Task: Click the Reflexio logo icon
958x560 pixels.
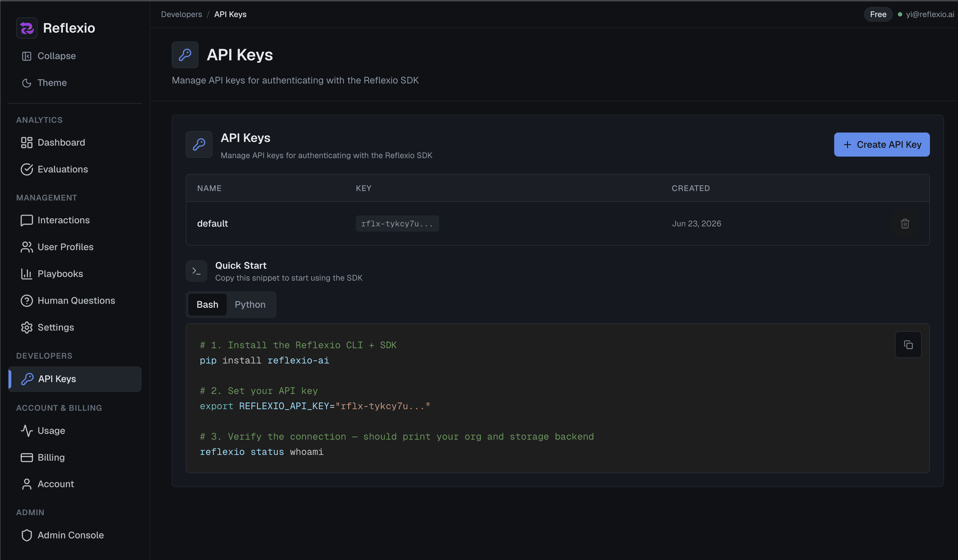Action: (x=27, y=28)
